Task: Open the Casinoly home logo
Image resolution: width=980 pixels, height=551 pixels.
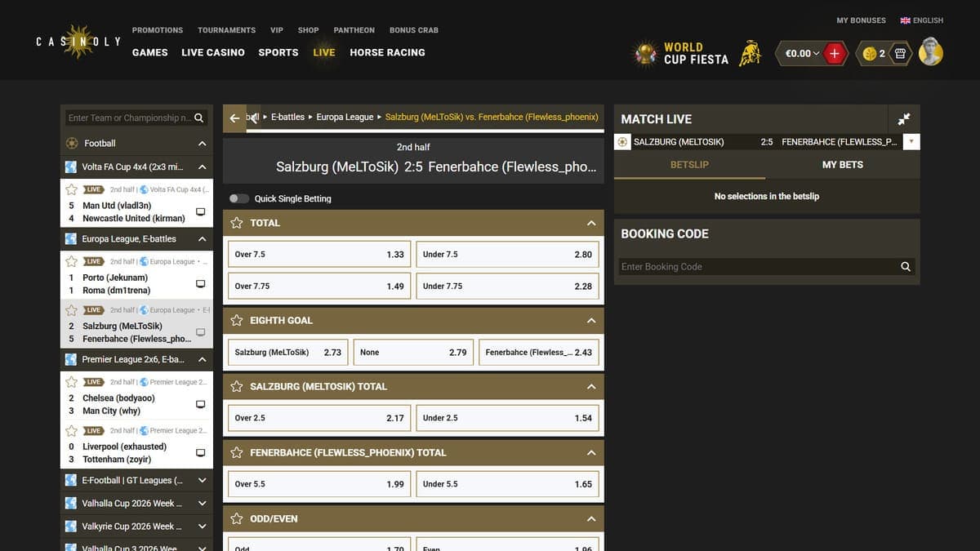Action: pos(78,41)
